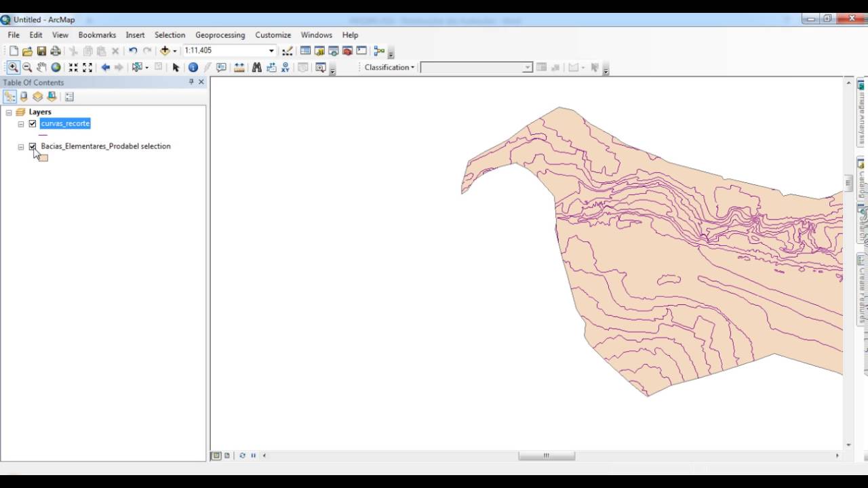868x488 pixels.
Task: Open the Create Viewer Window tool
Action: (x=321, y=67)
